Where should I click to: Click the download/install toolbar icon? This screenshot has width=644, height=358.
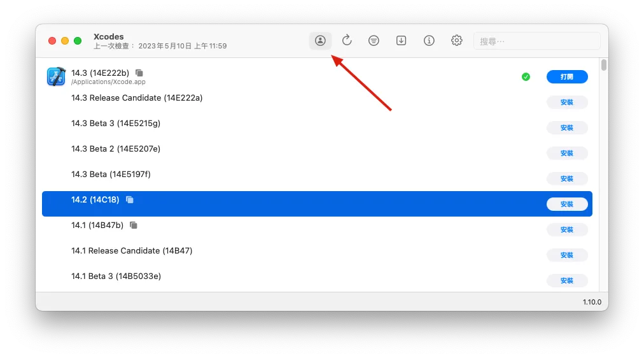(402, 41)
